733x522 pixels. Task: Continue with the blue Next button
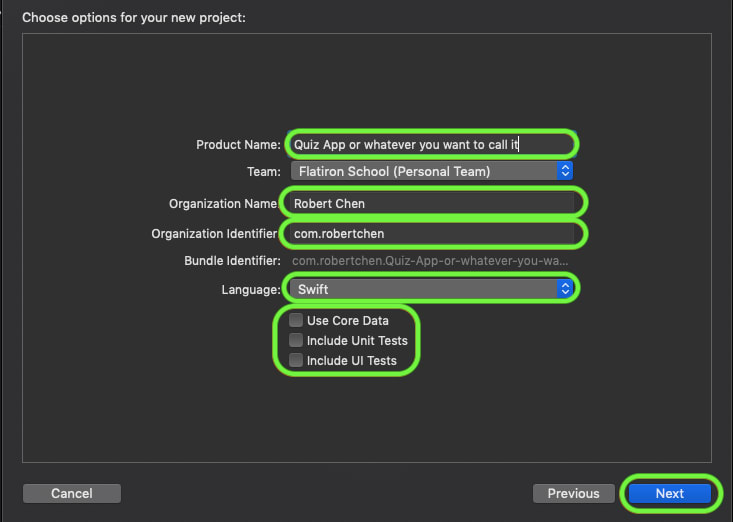pyautogui.click(x=670, y=493)
